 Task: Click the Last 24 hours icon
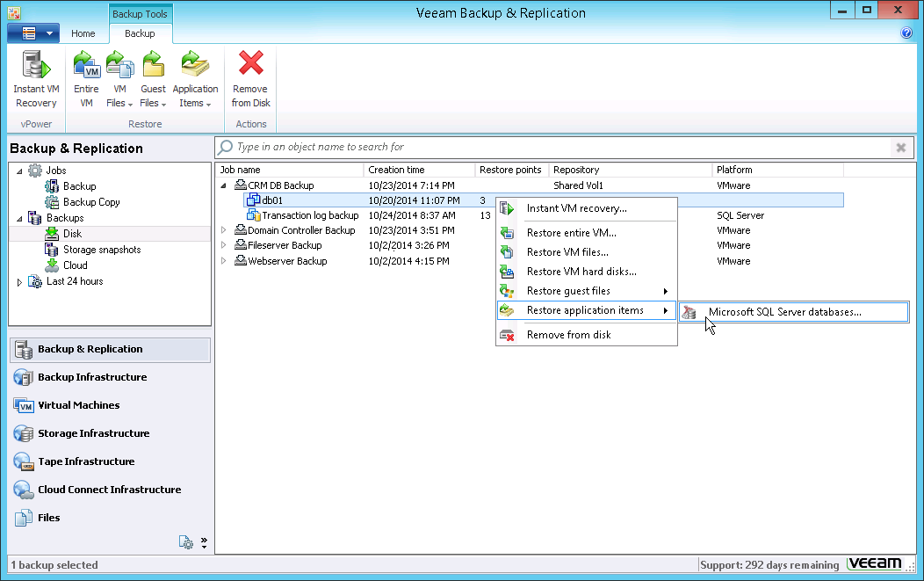(x=35, y=281)
